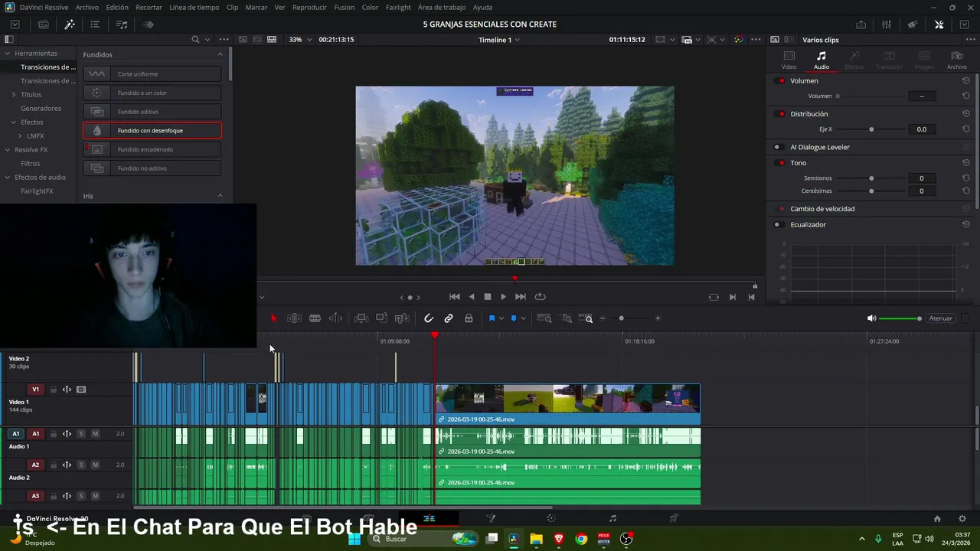The width and height of the screenshot is (980, 551).
Task: Click the taskbar Buscar search box
Action: tap(424, 539)
